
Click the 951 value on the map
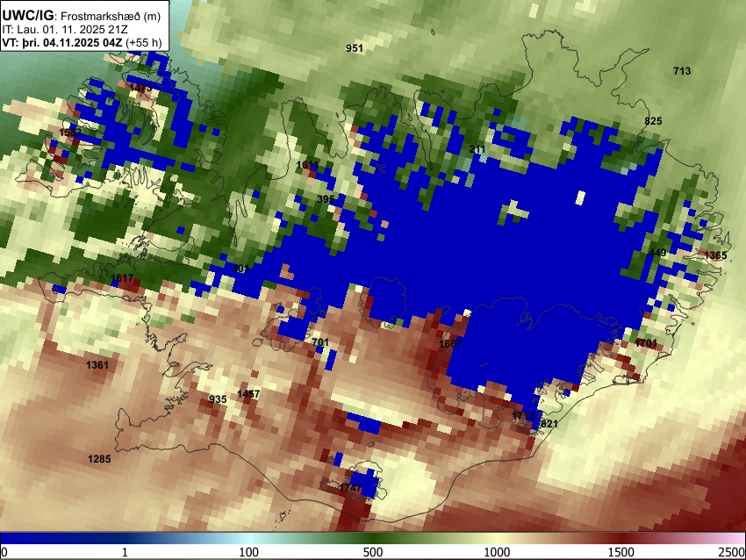355,48
